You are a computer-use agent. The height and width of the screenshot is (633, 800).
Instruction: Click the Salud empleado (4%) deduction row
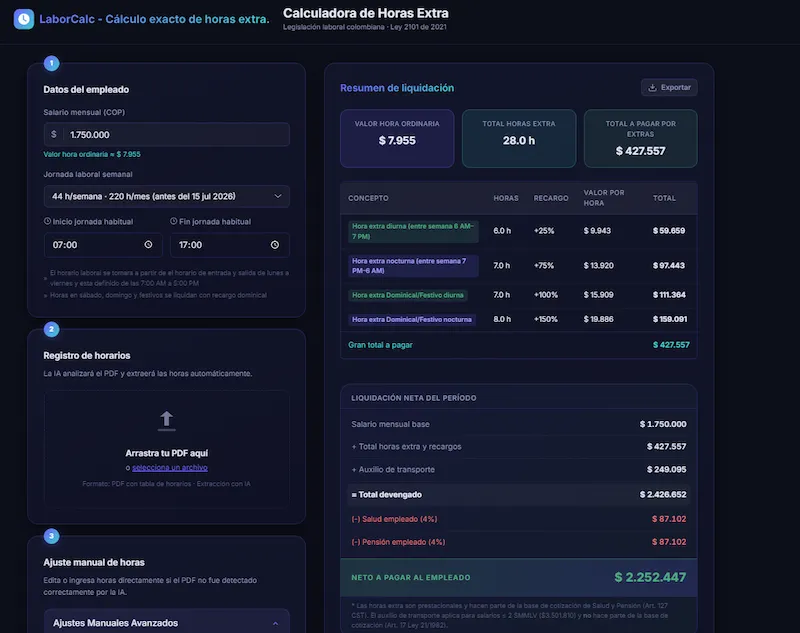click(x=519, y=519)
